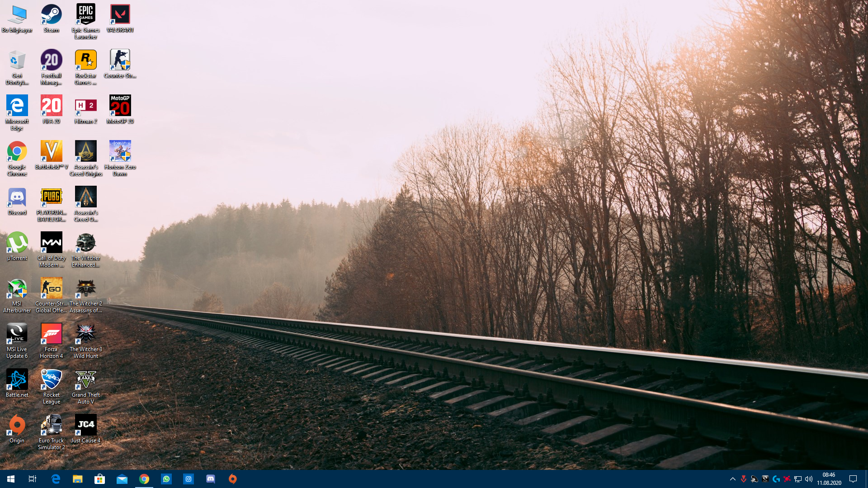The image size is (868, 488).
Task: Open the Windows Start menu
Action: [11, 479]
